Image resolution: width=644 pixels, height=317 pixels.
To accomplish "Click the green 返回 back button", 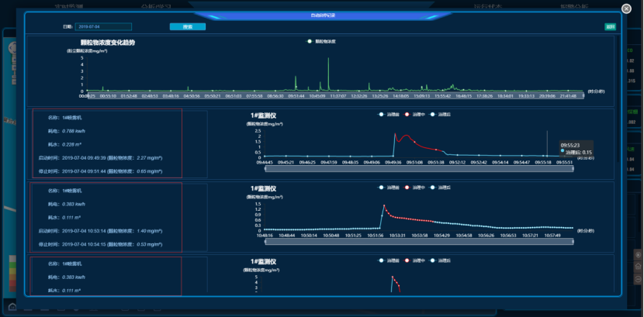I will (x=610, y=26).
